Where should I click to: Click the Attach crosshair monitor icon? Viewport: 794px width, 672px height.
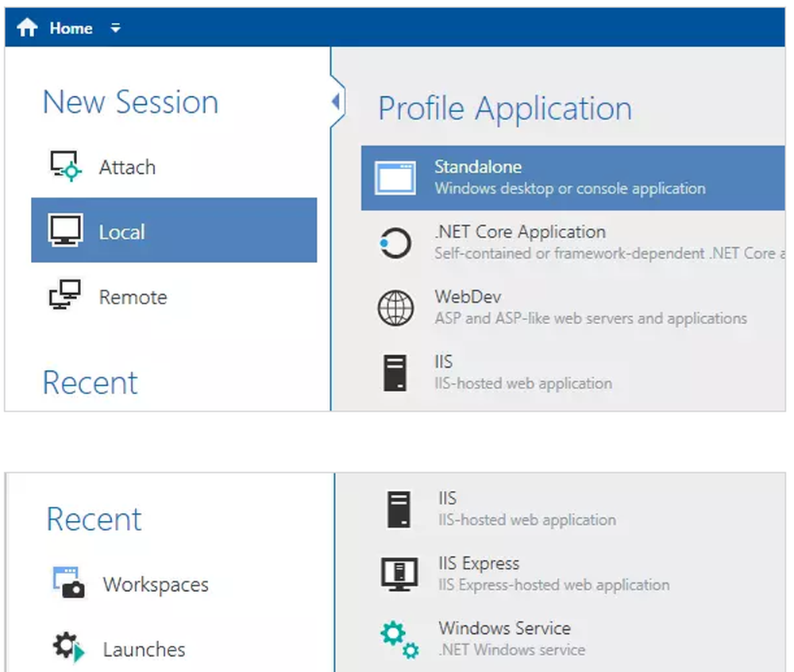click(x=65, y=165)
